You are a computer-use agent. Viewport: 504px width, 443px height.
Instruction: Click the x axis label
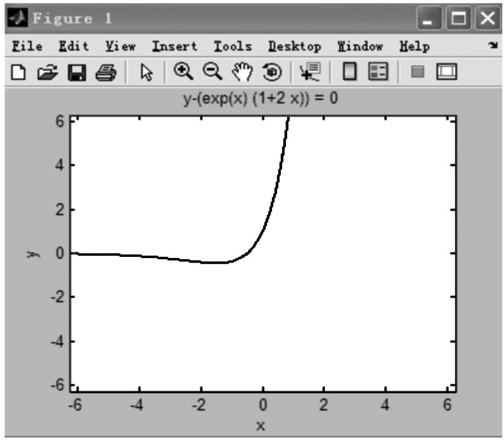coord(260,426)
